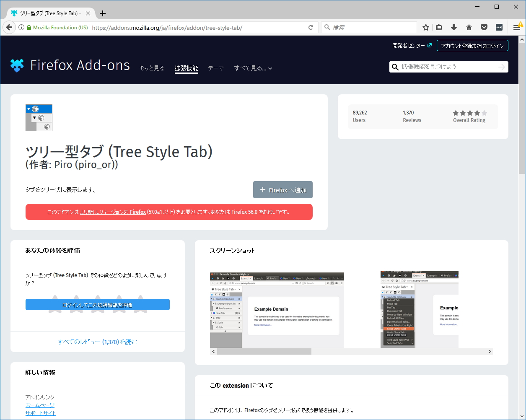
Task: Click the 開発者センター link
Action: 412,46
